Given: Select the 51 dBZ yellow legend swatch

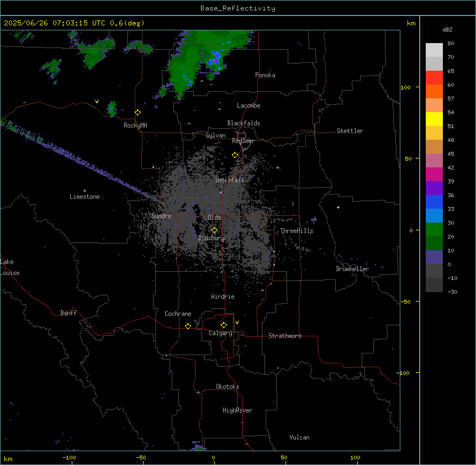Looking at the screenshot, I should (x=434, y=119).
